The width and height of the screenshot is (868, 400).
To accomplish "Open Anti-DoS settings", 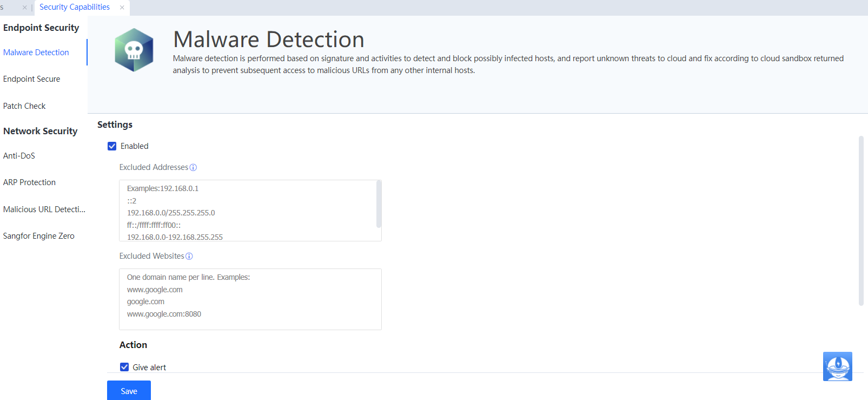I will pyautogui.click(x=19, y=156).
